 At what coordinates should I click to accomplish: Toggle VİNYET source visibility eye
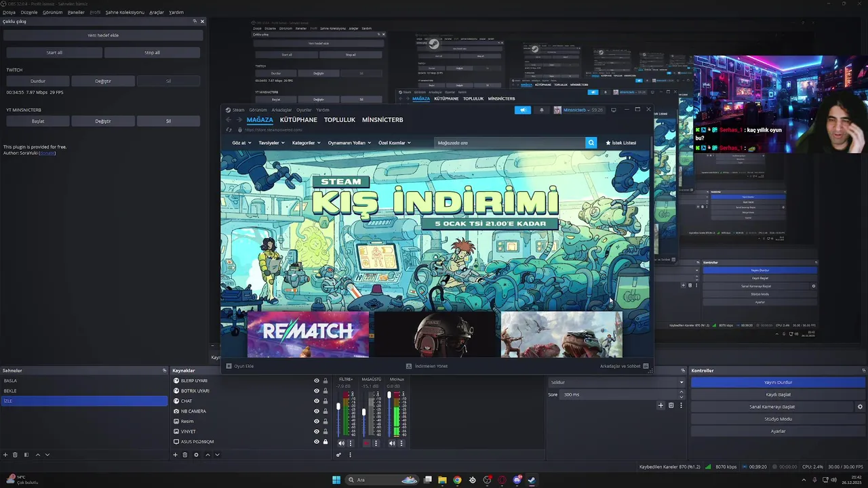pyautogui.click(x=316, y=432)
